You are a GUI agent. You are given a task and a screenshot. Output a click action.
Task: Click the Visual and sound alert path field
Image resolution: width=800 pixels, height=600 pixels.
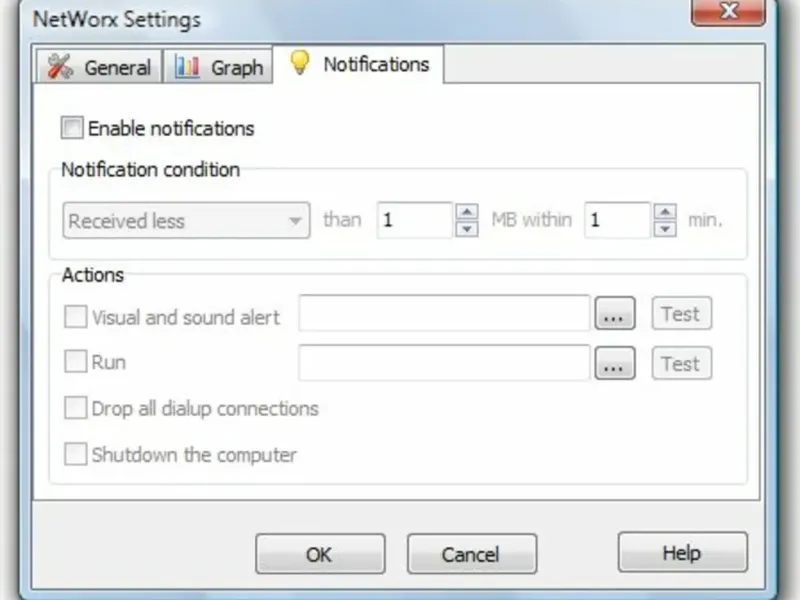444,313
